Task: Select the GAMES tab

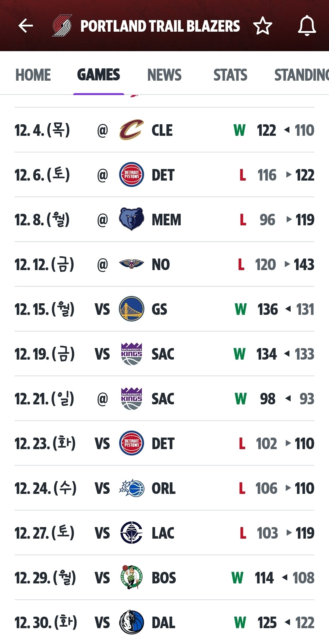Action: pos(98,75)
